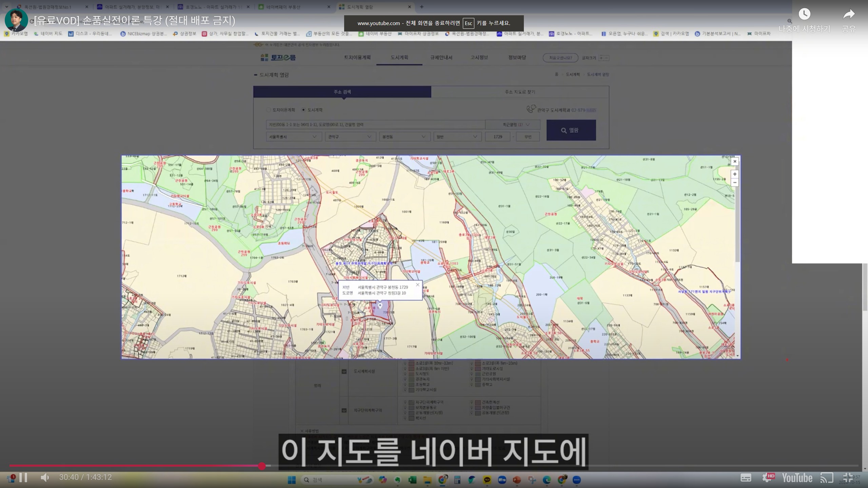Click the share arrow icon
The height and width of the screenshot is (488, 868).
coord(849,14)
